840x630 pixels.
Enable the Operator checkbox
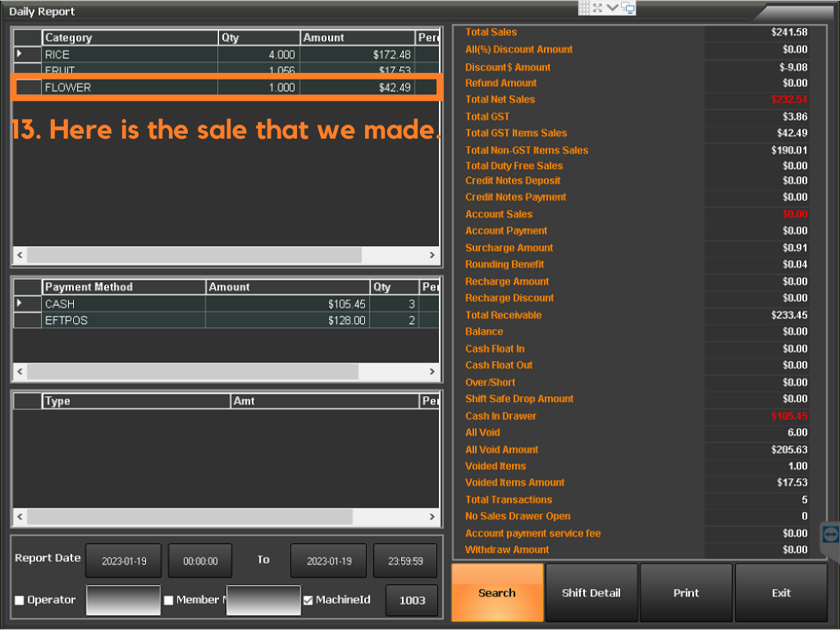(19, 600)
